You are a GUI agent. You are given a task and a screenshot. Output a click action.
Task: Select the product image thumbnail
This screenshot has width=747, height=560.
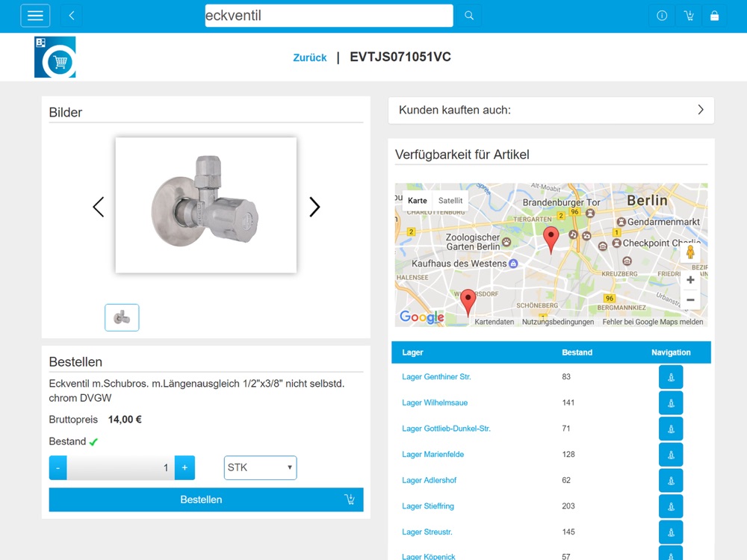click(122, 317)
